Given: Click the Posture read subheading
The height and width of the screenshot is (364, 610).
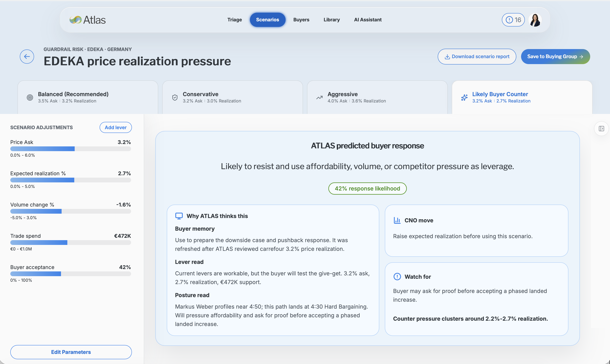Looking at the screenshot, I should click(192, 295).
